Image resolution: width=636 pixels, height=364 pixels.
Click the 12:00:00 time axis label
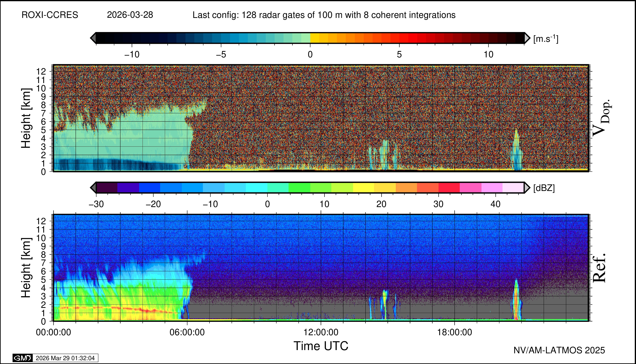point(321,332)
